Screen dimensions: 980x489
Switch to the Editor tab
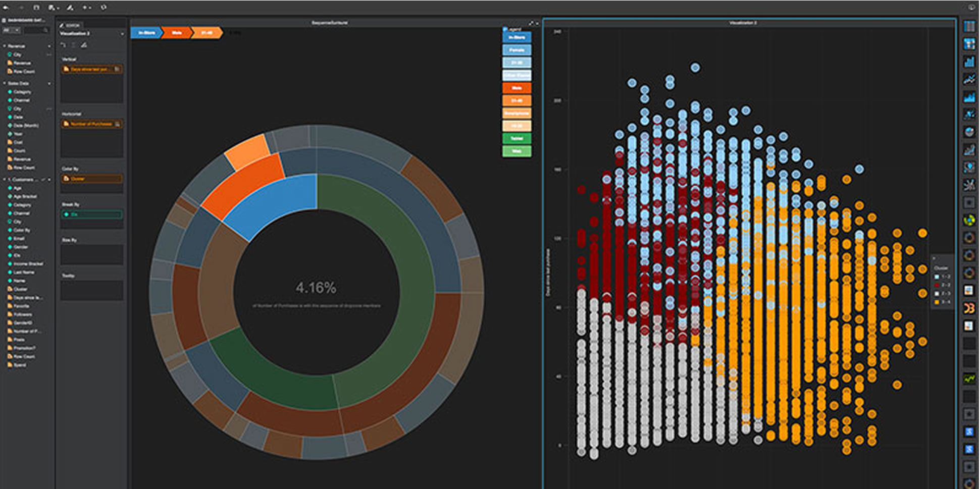tap(71, 25)
